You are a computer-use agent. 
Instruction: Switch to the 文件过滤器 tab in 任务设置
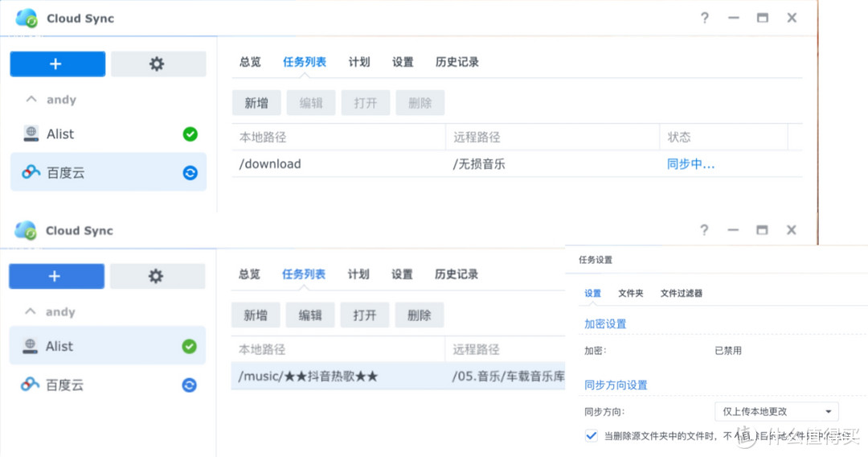point(681,294)
